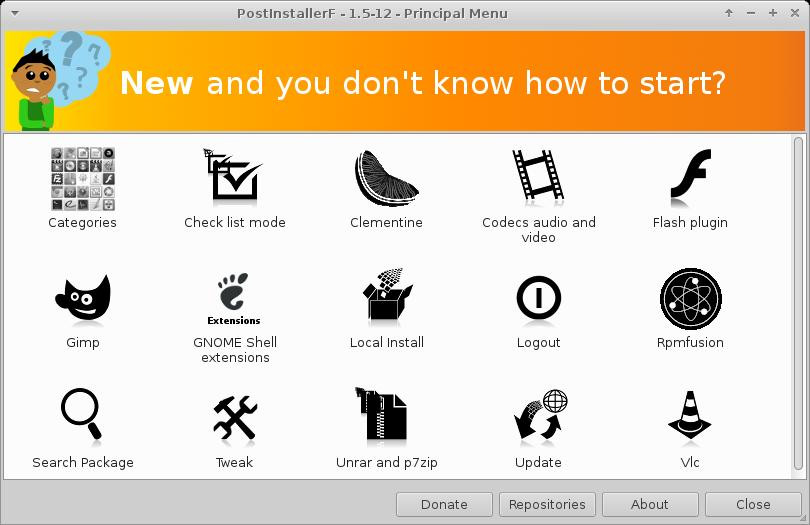Click the GNOME Shell extensions foot icon
Screen dimensions: 810x525
click(233, 299)
